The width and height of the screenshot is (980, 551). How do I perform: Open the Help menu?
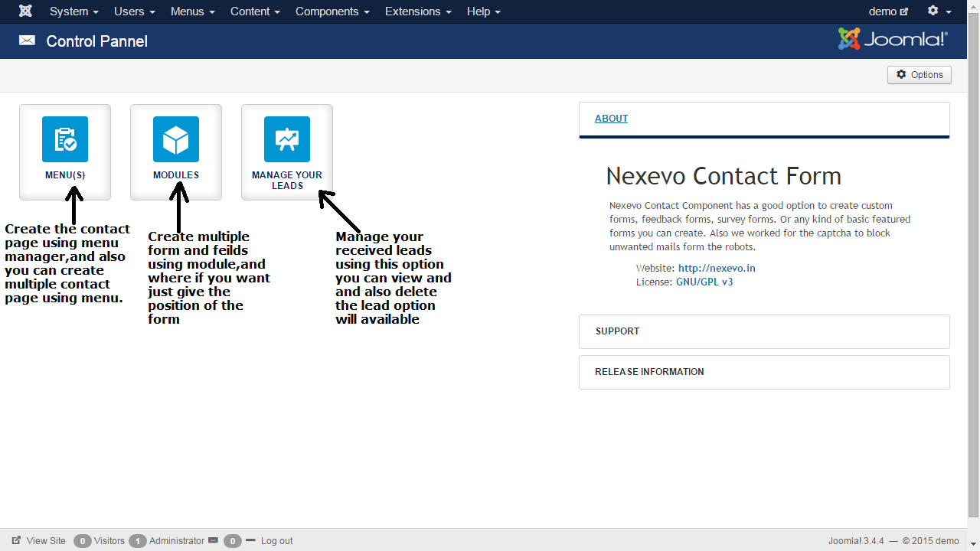click(x=483, y=11)
